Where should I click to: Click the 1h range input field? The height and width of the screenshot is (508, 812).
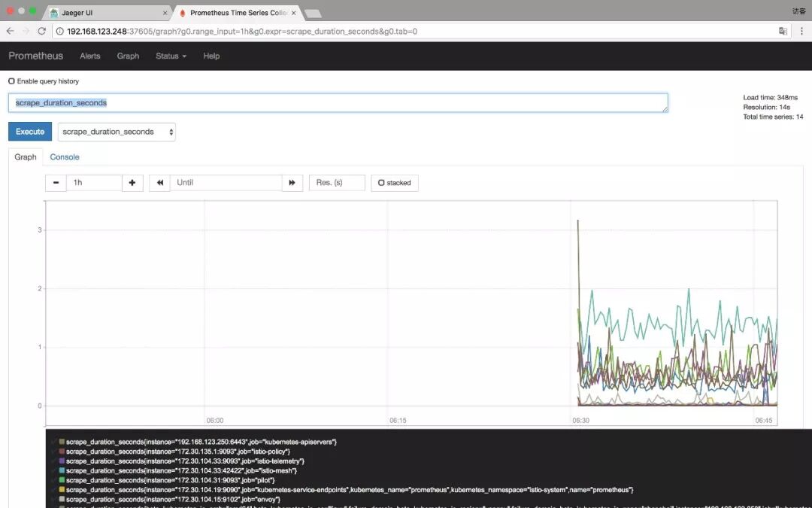94,182
